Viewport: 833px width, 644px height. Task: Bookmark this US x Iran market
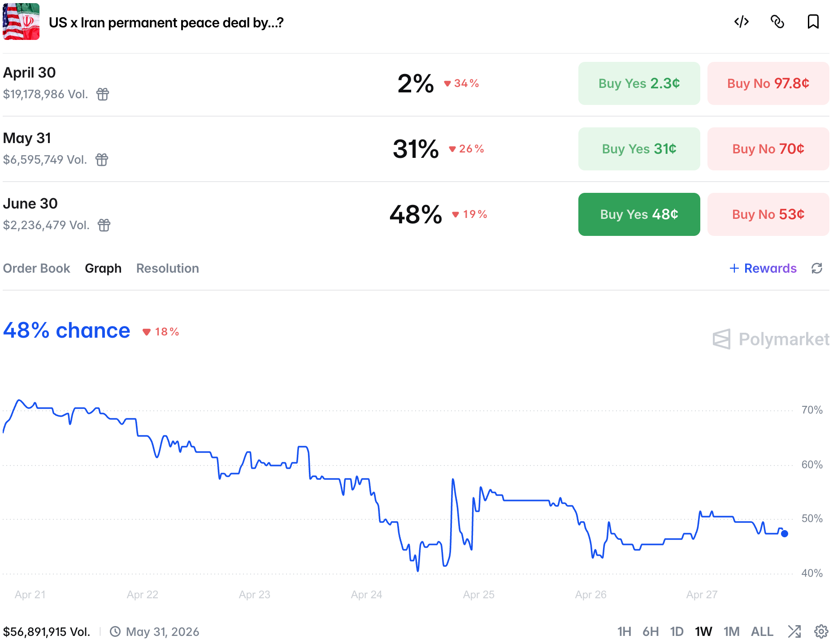(813, 22)
